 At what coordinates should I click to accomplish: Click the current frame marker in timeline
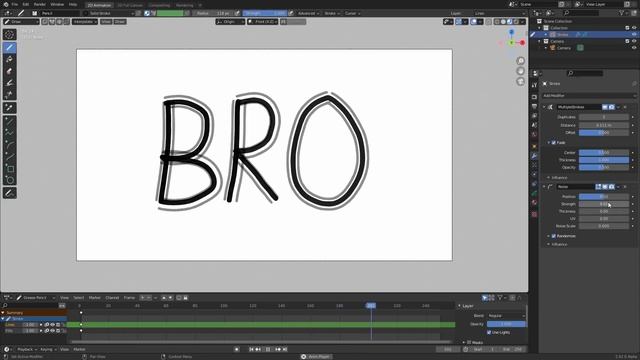pyautogui.click(x=371, y=305)
